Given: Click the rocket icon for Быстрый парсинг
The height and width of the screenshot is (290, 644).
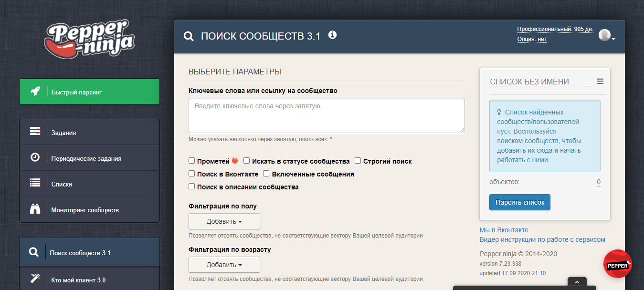Looking at the screenshot, I should [x=35, y=92].
